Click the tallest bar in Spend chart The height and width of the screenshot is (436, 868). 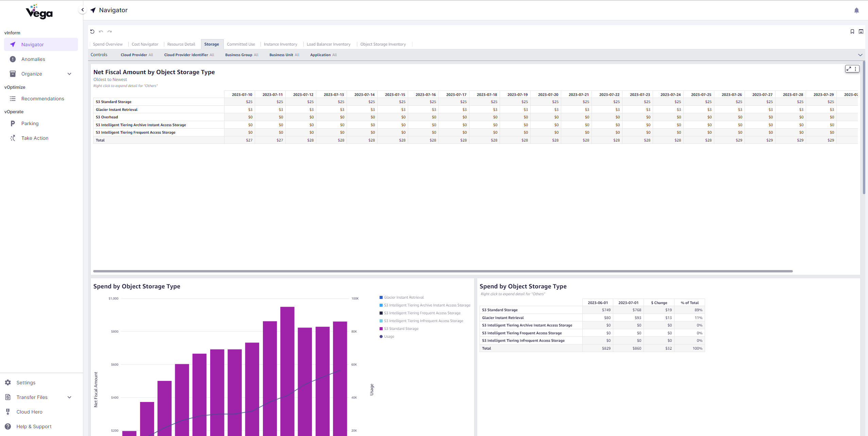287,371
